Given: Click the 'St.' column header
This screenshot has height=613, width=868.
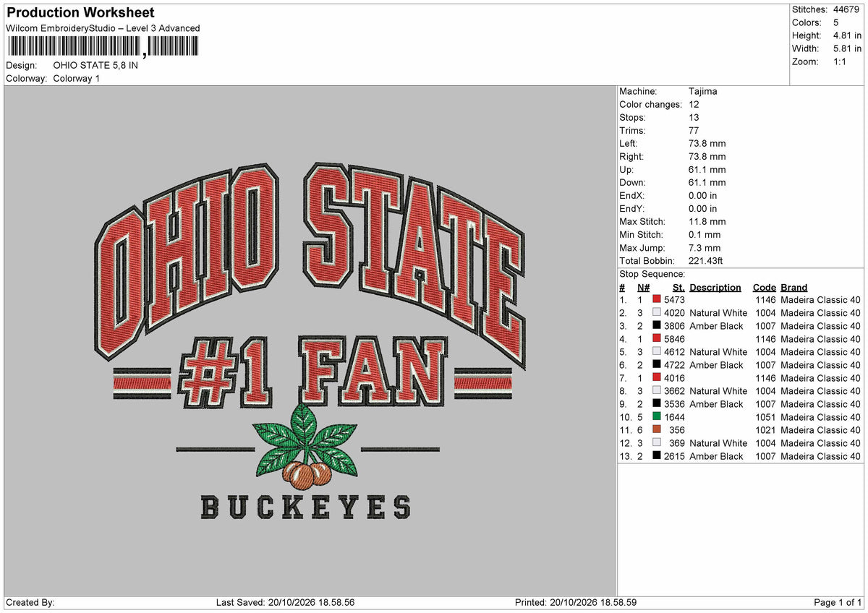Looking at the screenshot, I should 678,288.
